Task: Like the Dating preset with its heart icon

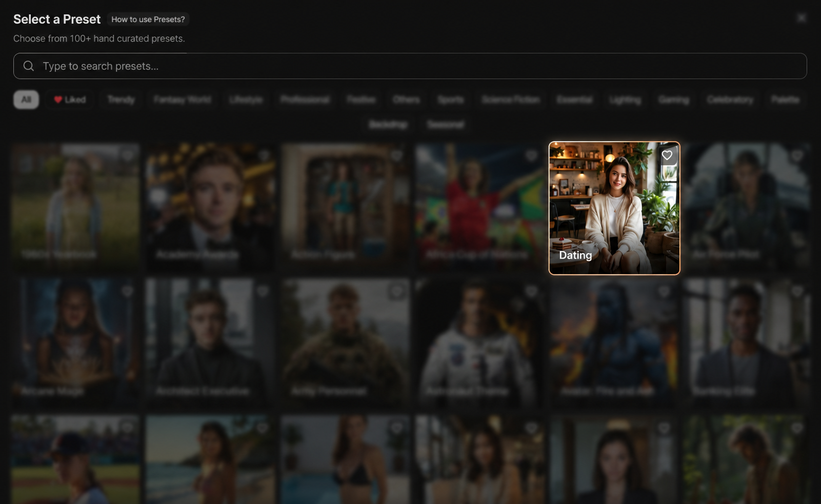Action: point(667,155)
